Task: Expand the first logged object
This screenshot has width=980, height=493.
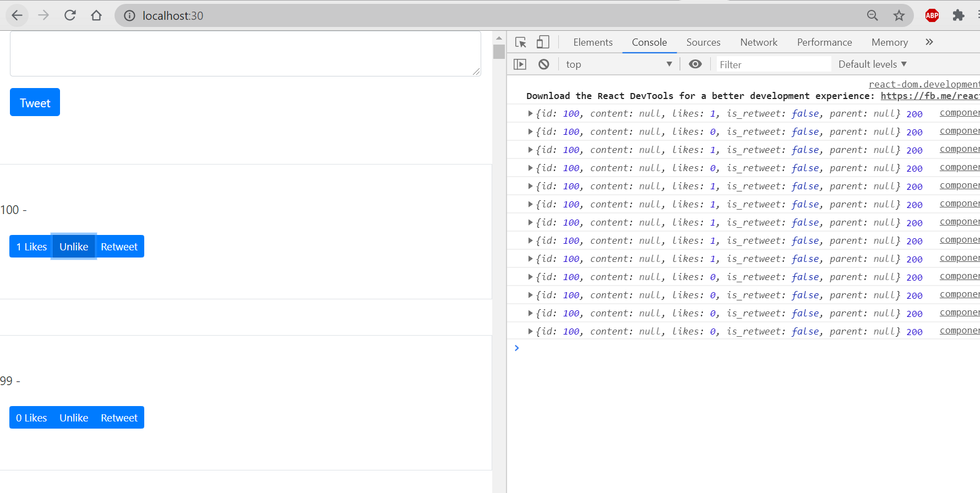Action: (x=530, y=113)
